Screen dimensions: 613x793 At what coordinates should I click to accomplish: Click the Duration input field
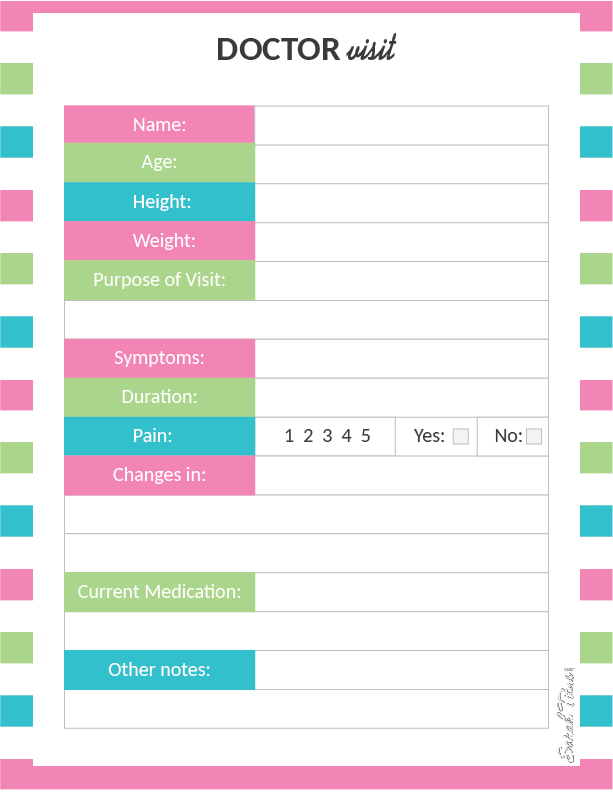(x=402, y=398)
